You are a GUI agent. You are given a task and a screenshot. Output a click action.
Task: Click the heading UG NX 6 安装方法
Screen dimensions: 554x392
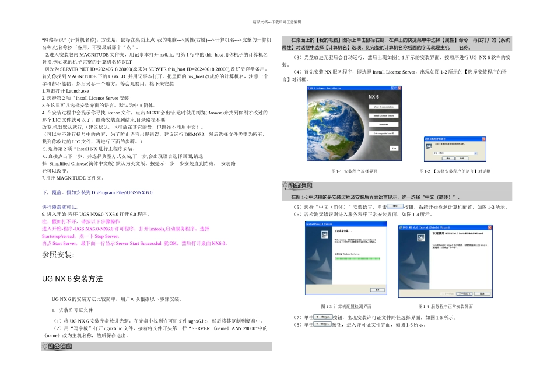click(x=72, y=279)
